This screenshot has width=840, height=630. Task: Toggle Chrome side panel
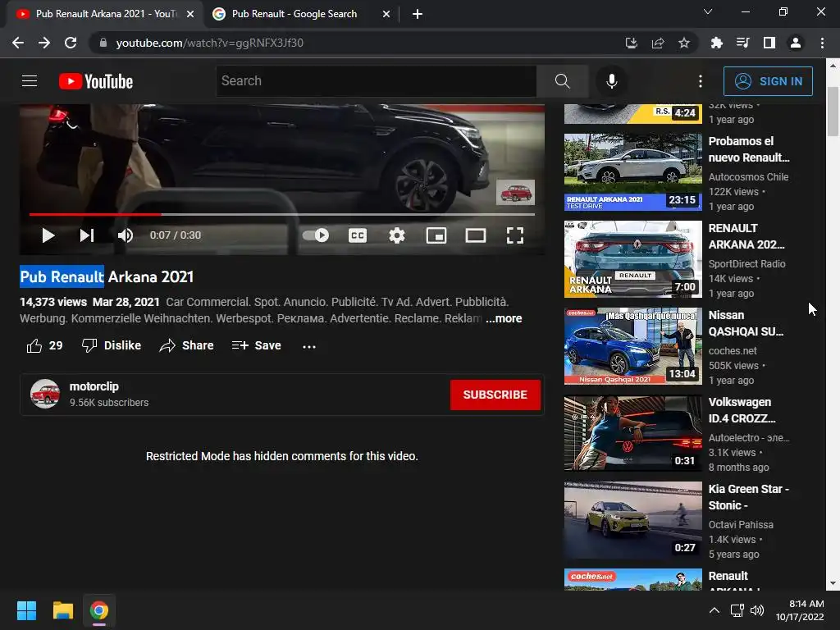tap(769, 43)
